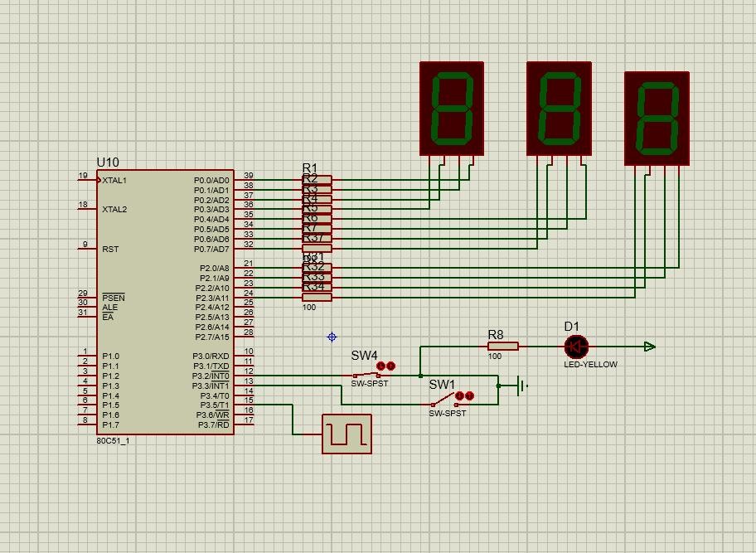Select the resistor on the P2.0/A8 line
Viewport: 756px width, 553px height.
[x=317, y=268]
